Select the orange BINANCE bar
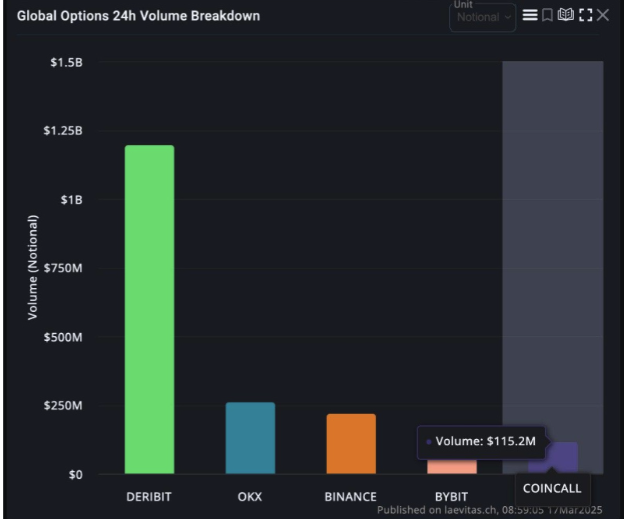The image size is (624, 519). pyautogui.click(x=351, y=444)
